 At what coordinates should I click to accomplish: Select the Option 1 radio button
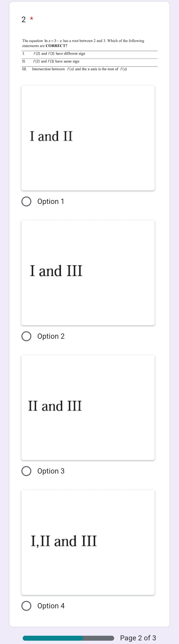click(26, 201)
